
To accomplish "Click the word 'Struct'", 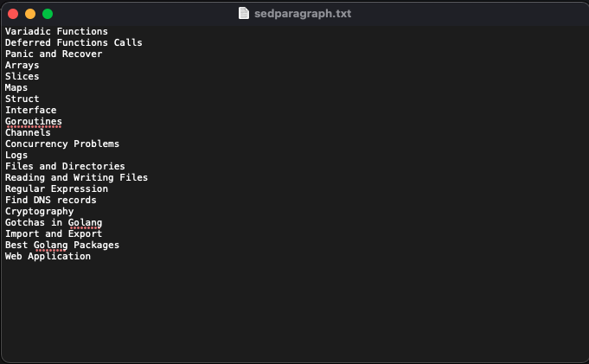I will (x=22, y=99).
